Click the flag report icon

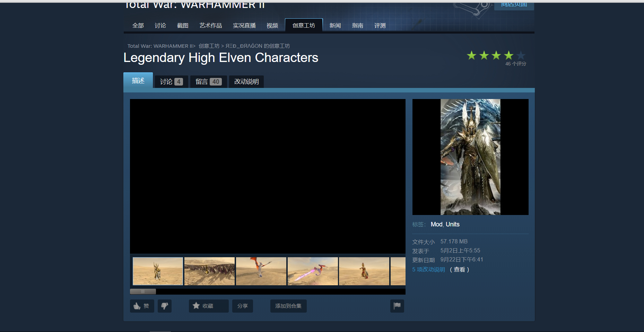[397, 306]
